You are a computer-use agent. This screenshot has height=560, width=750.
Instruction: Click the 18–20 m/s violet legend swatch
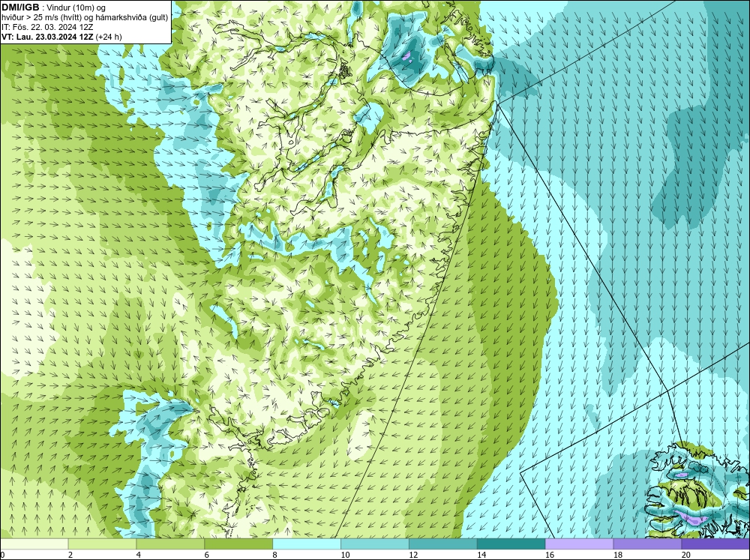coord(648,544)
